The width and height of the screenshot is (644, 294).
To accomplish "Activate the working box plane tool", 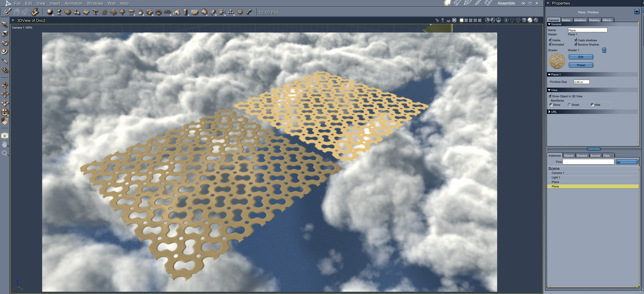I will tap(5, 121).
